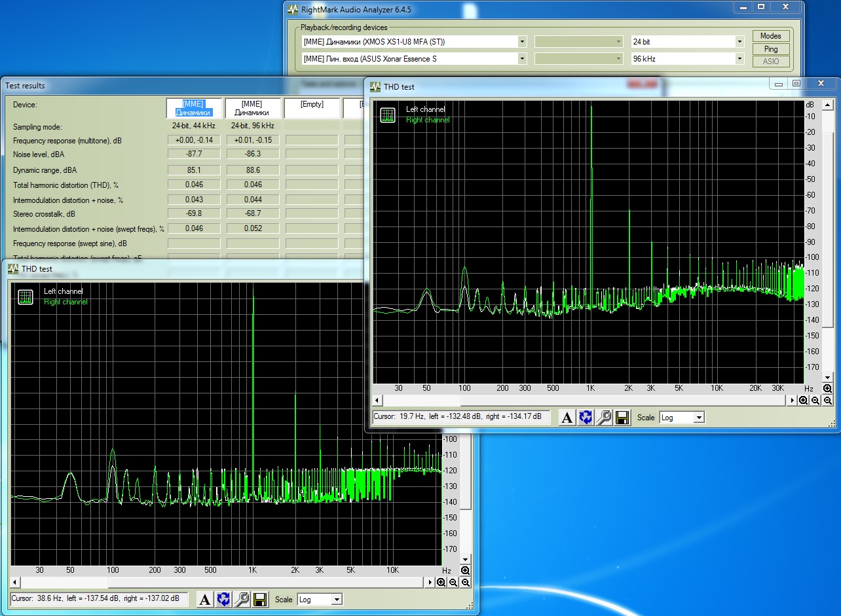Click the floppy disk save icon in the THD window showing cursor 19.7 Hz

click(x=622, y=418)
